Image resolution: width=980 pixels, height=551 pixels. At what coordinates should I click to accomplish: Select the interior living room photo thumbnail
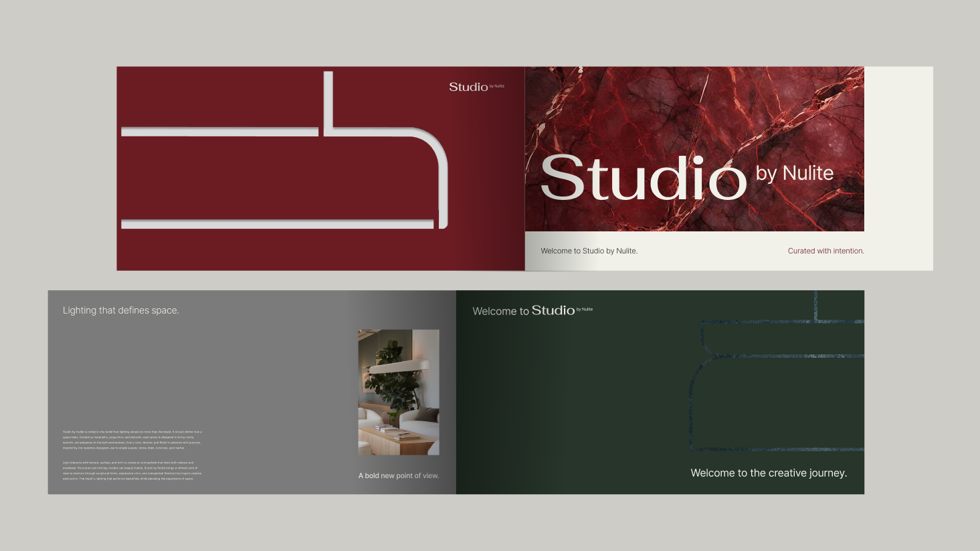pyautogui.click(x=399, y=393)
